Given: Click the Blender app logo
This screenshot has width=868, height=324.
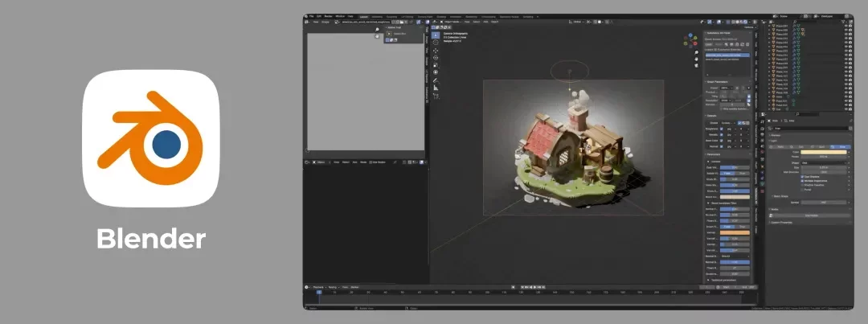Looking at the screenshot, I should pyautogui.click(x=151, y=139).
